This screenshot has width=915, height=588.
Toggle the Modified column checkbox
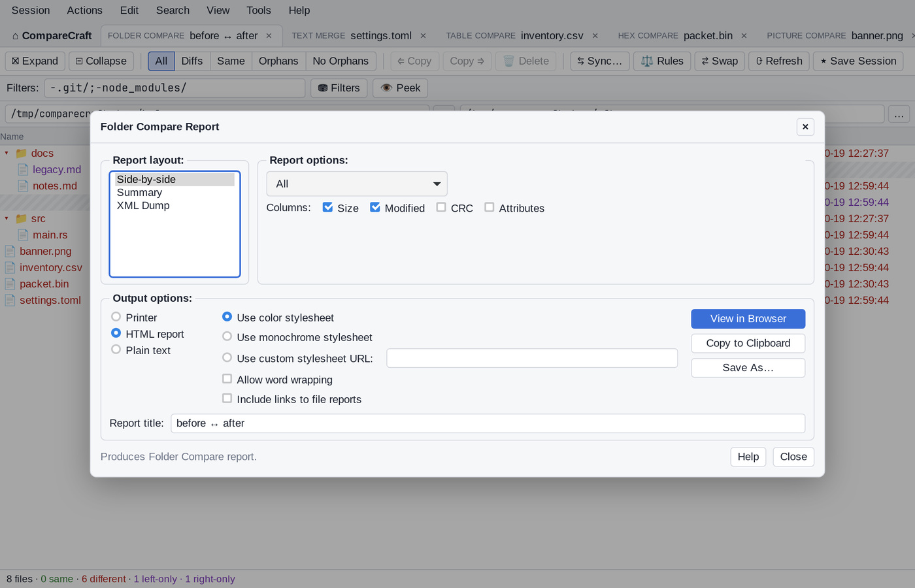(374, 207)
